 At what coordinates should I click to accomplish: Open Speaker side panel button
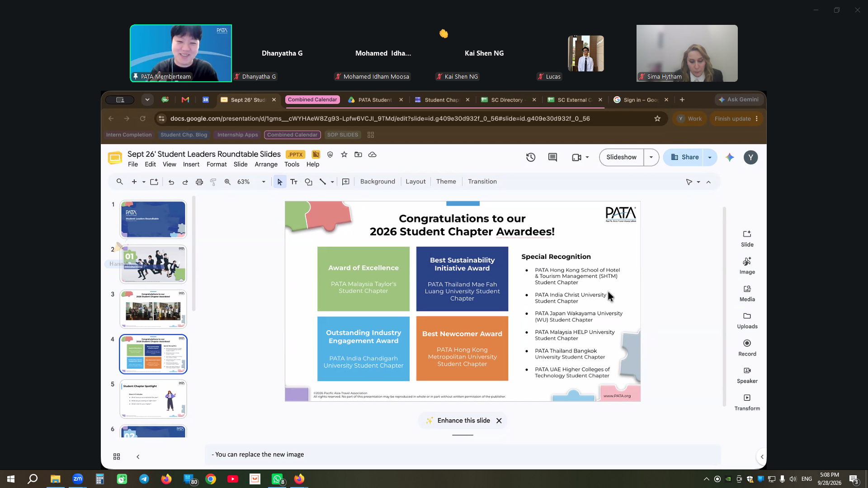(x=747, y=375)
